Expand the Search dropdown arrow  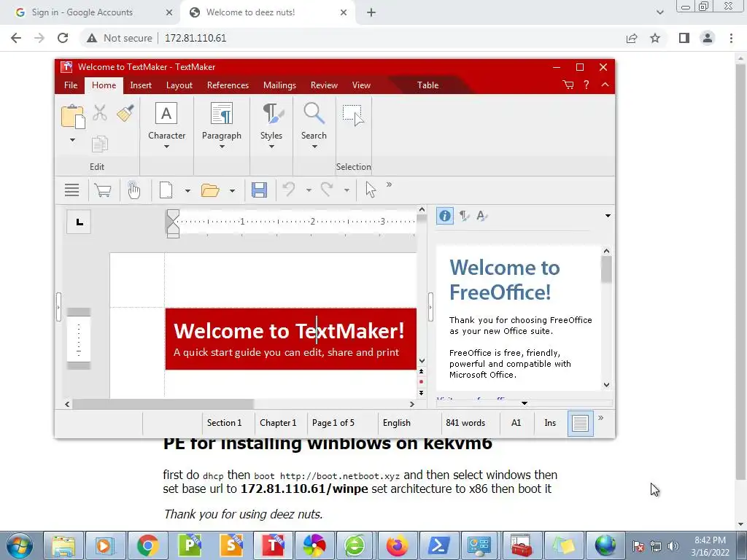pos(314,147)
